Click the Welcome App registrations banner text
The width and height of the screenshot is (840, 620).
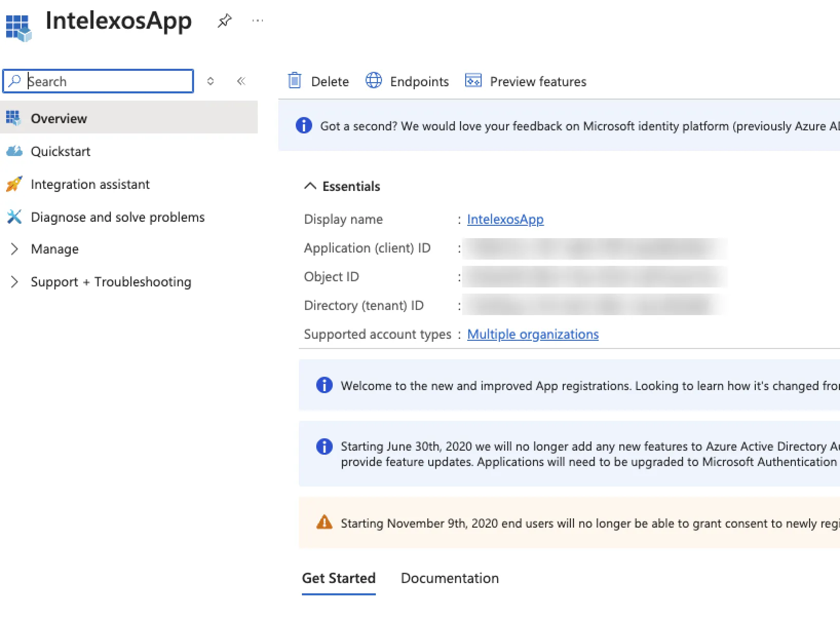click(590, 385)
